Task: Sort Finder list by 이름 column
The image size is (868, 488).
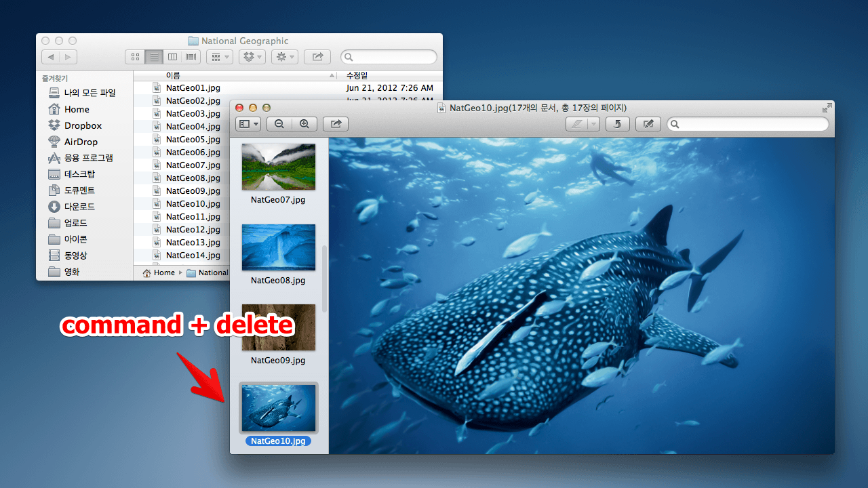Action: pos(235,75)
